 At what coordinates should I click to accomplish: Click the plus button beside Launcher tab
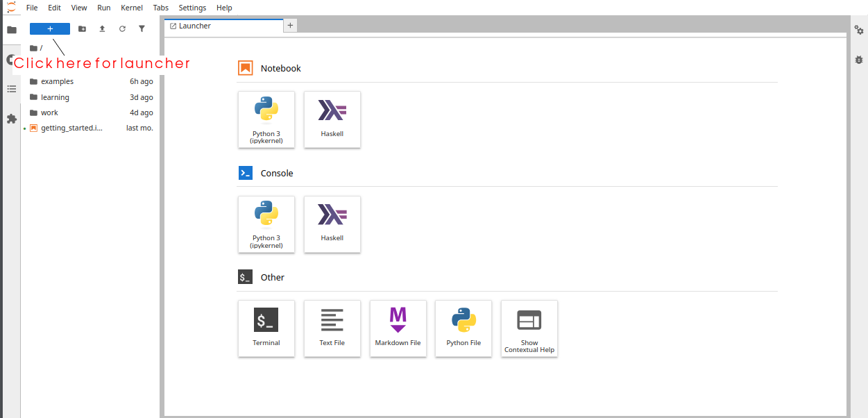(291, 26)
